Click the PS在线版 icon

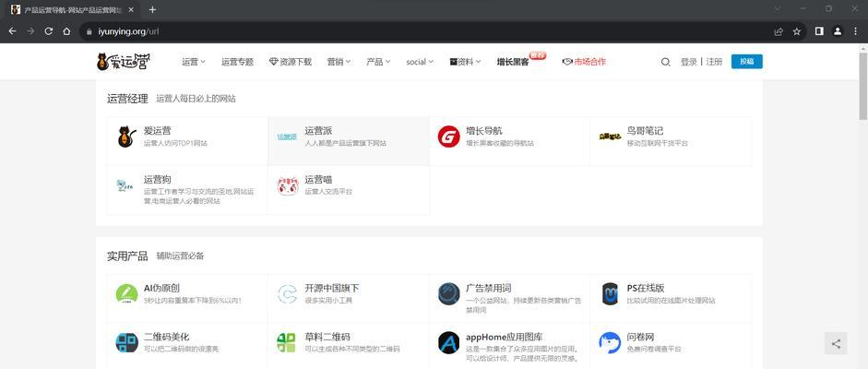click(610, 294)
